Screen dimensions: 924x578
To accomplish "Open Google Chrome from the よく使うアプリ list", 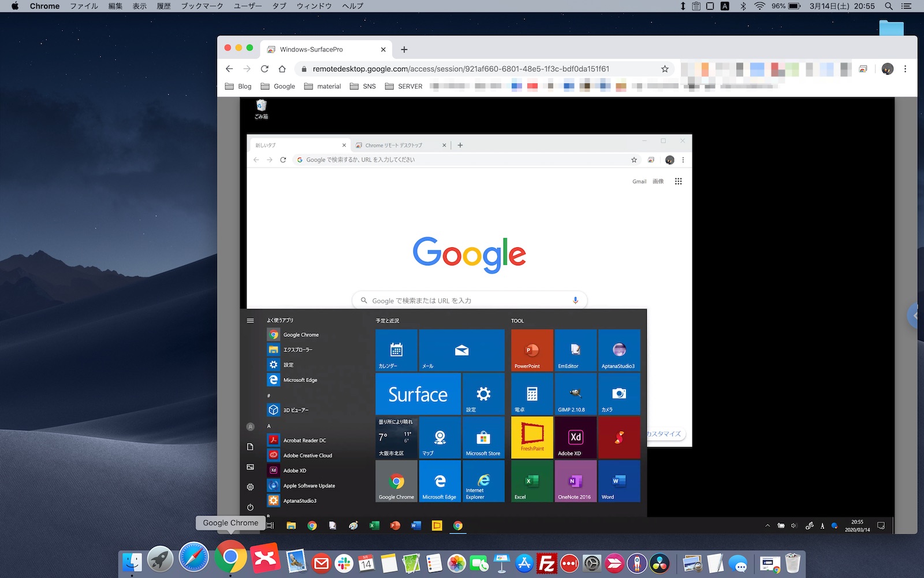I will tap(293, 335).
